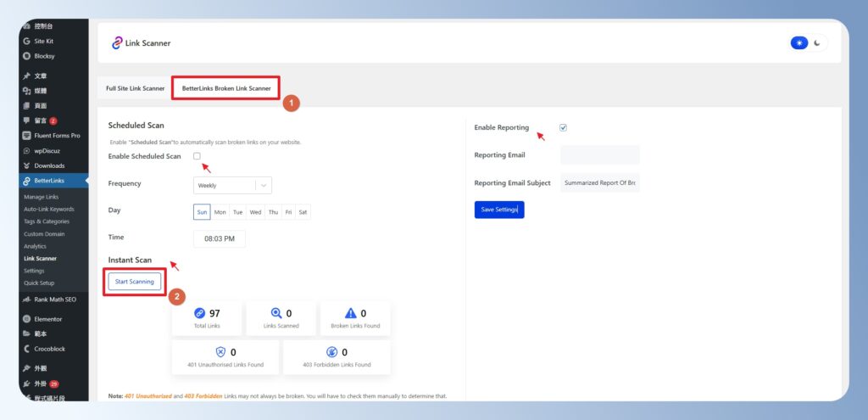Click the Crocoblock sidebar icon
The width and height of the screenshot is (868, 420).
(26, 349)
